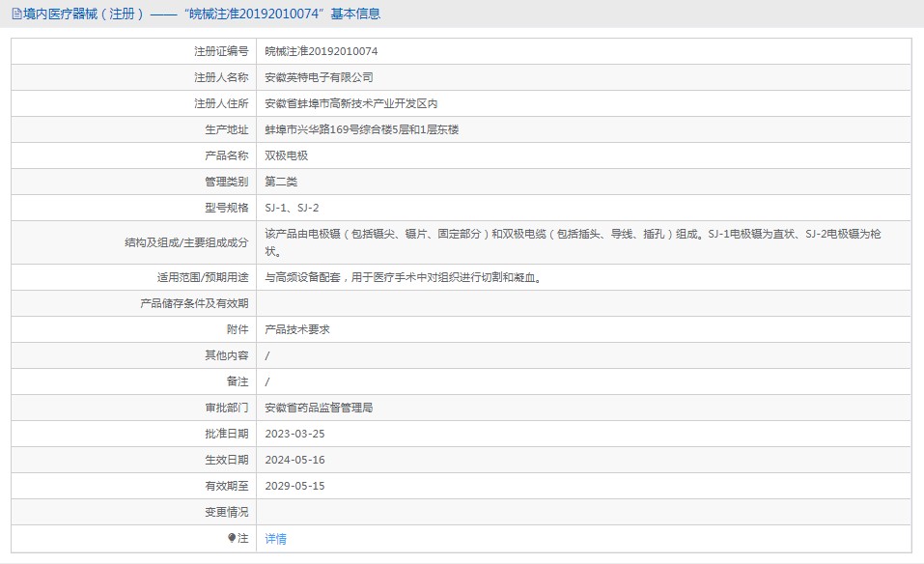
Task: Click the 管理类别 label
Action: (x=227, y=182)
